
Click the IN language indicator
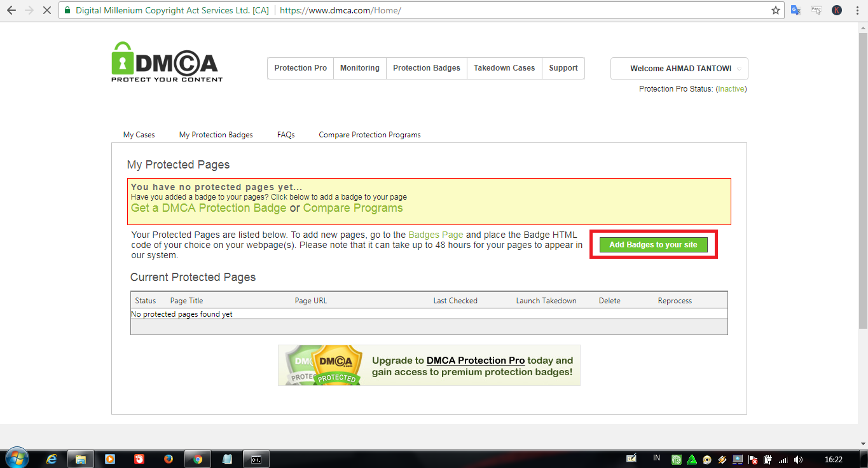(x=656, y=458)
